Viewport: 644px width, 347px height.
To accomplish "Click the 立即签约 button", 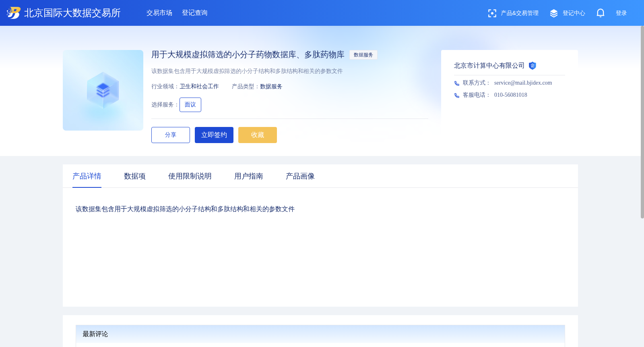I will pyautogui.click(x=214, y=135).
